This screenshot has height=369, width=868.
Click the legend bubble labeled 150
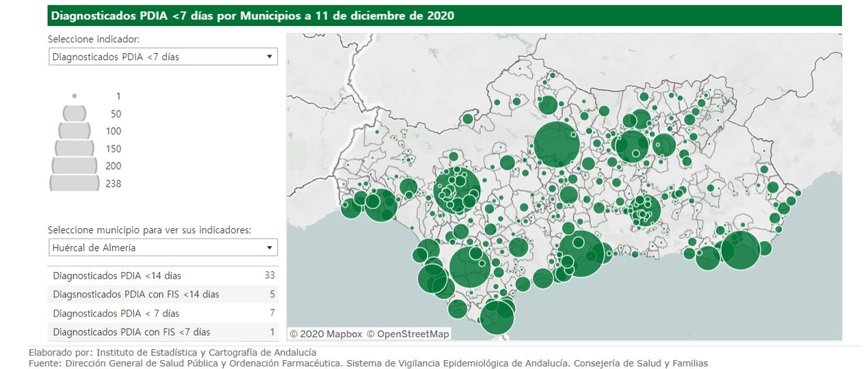click(x=74, y=148)
